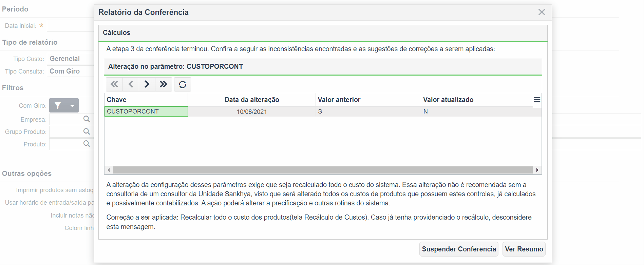This screenshot has height=265, width=644.
Task: Click the Cálculos section header
Action: tap(323, 33)
